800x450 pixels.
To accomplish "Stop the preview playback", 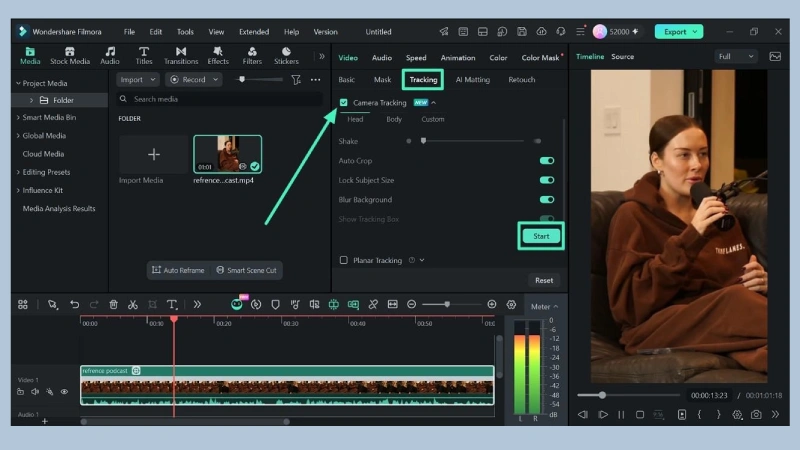I will click(640, 415).
